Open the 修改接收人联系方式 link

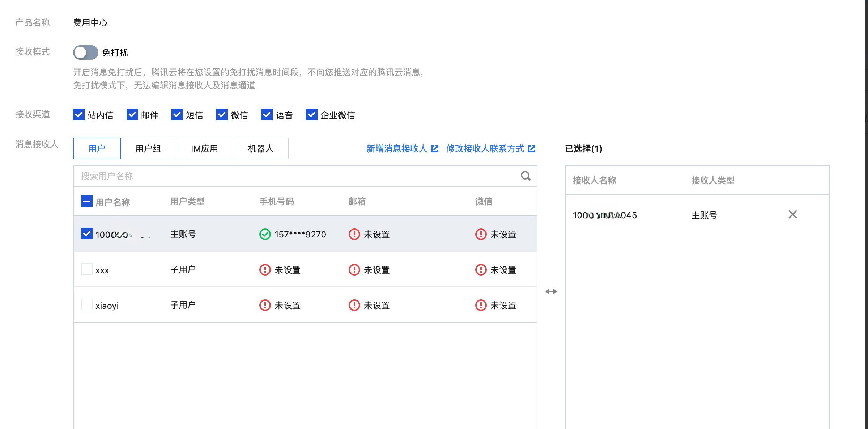[x=485, y=149]
